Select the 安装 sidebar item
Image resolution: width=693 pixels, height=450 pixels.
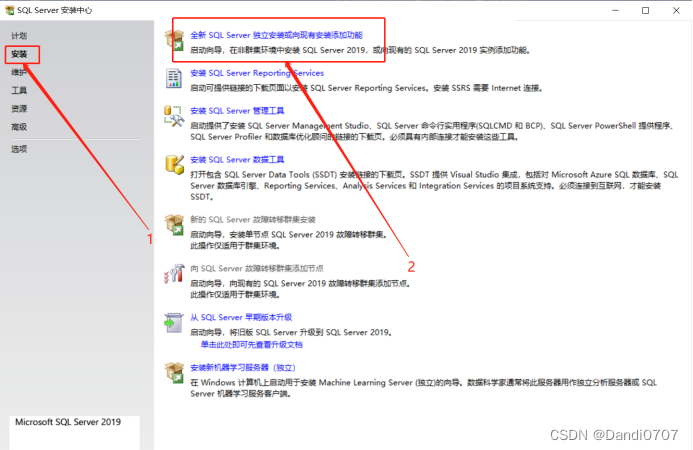pos(19,54)
